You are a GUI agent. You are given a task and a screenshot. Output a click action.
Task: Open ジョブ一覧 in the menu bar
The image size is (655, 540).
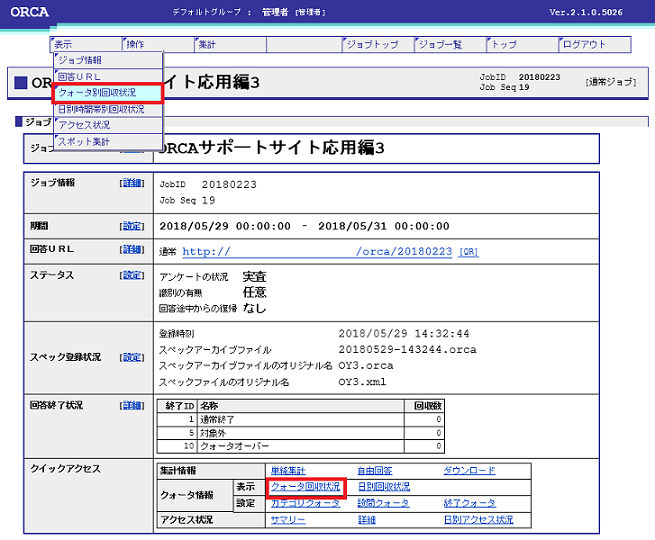click(450, 44)
